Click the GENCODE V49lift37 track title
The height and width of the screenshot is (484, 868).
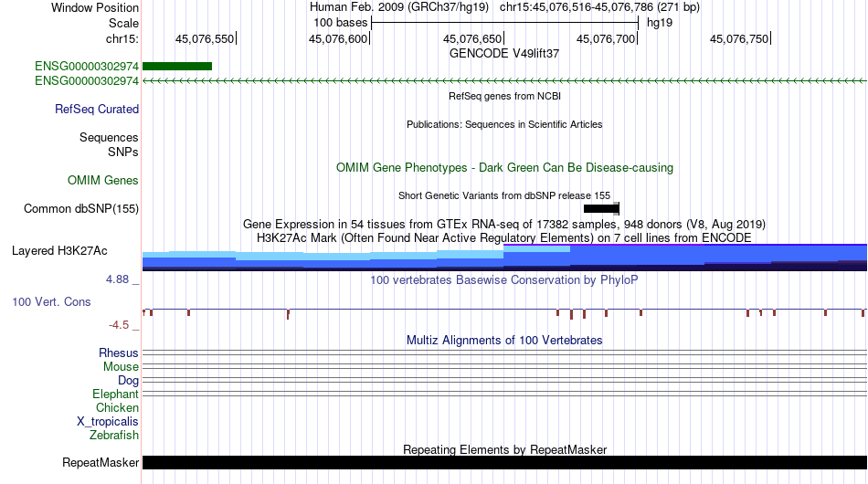coord(504,54)
